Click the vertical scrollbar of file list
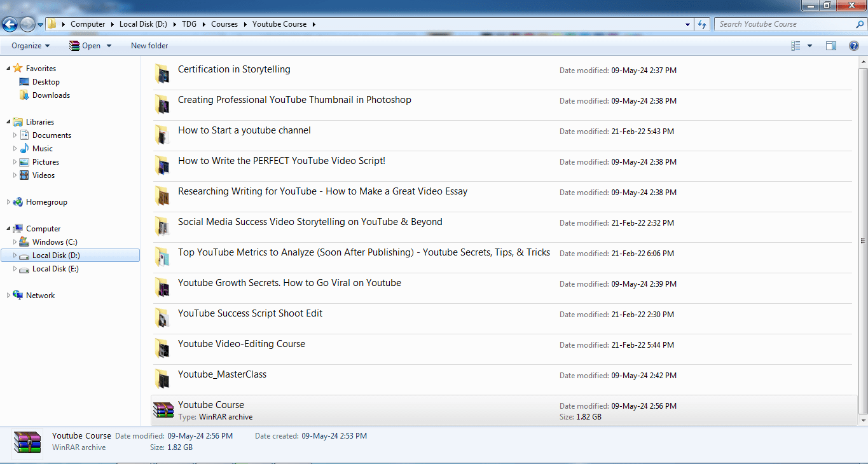Viewport: 868px width, 464px height. [862, 241]
